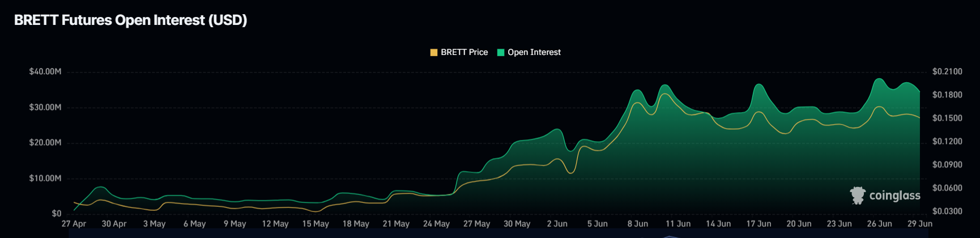Toggle the Open Interest legend series
This screenshot has height=238, width=980.
[x=529, y=52]
